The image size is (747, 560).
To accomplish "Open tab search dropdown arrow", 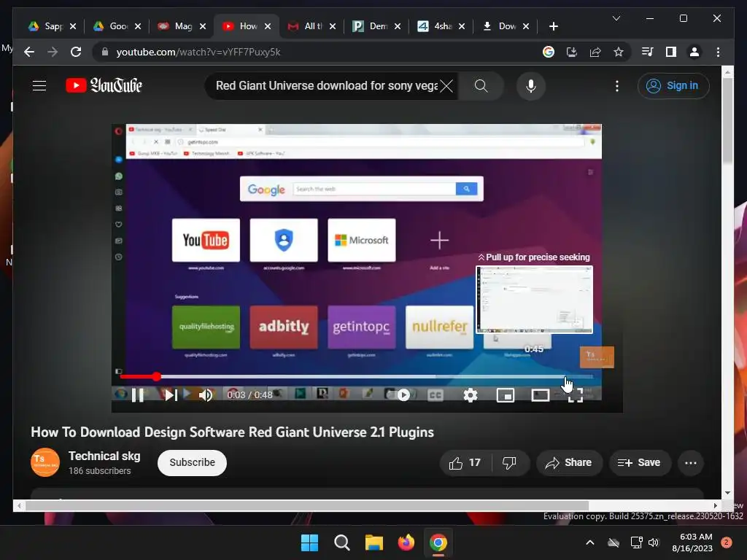I will [x=616, y=18].
